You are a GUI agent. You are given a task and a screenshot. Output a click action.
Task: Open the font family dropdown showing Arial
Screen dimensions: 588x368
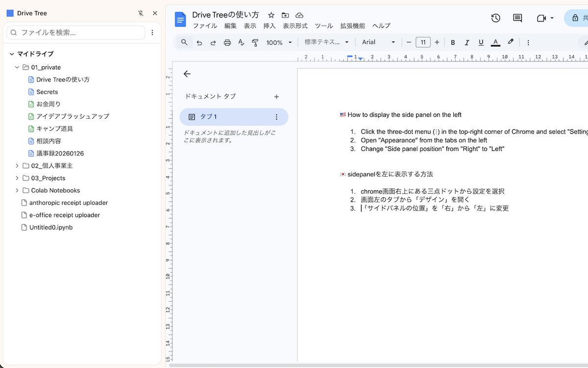[377, 42]
